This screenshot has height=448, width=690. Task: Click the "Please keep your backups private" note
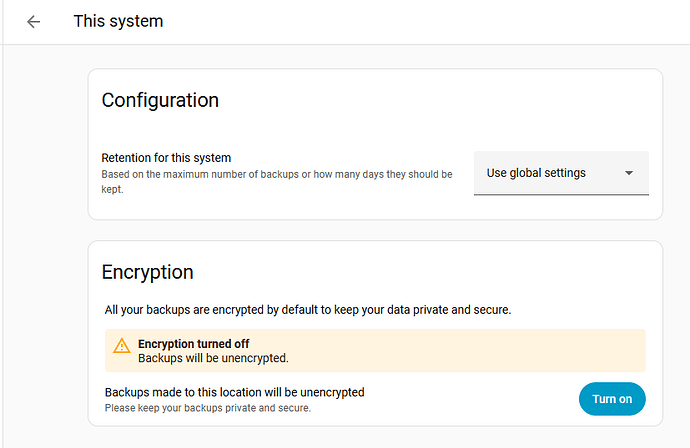pyautogui.click(x=208, y=408)
